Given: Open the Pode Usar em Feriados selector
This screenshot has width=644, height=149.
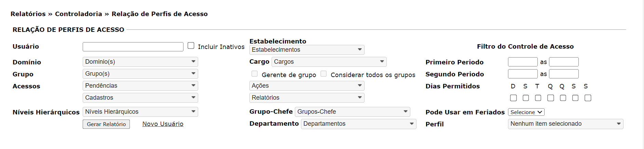Looking at the screenshot, I should coord(526,112).
